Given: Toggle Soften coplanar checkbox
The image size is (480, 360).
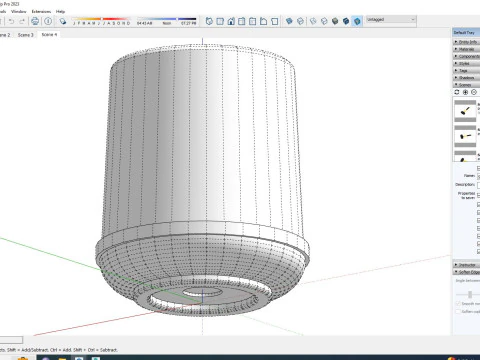Looking at the screenshot, I should click(x=458, y=311).
